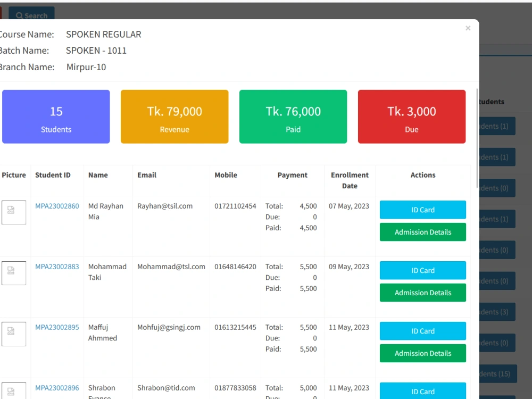532x399 pixels.
Task: Click the Actions column header
Action: coord(423,175)
